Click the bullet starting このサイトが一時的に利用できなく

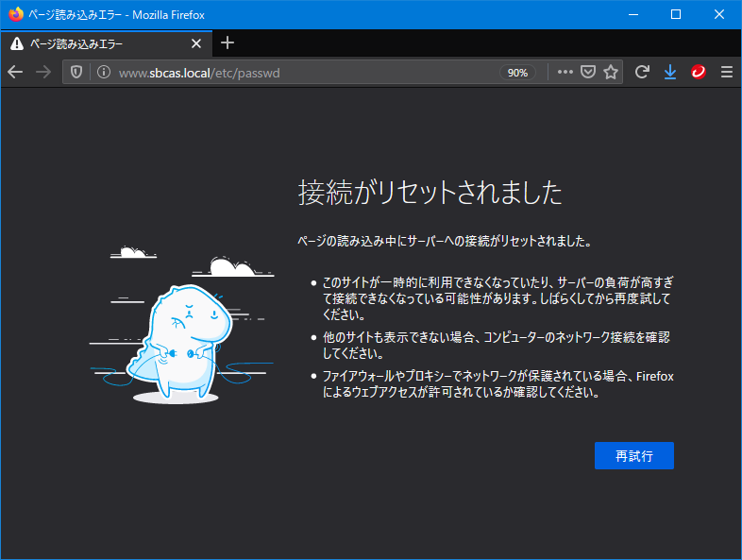pyautogui.click(x=497, y=298)
